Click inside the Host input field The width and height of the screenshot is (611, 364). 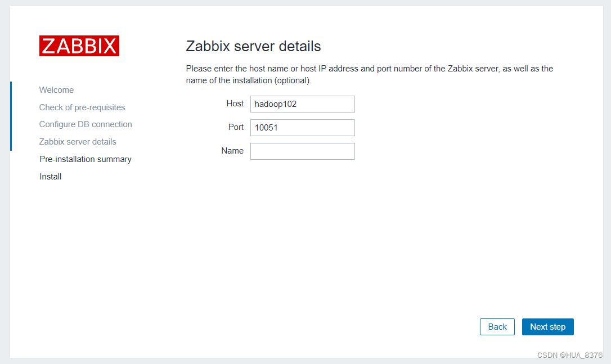tap(302, 104)
